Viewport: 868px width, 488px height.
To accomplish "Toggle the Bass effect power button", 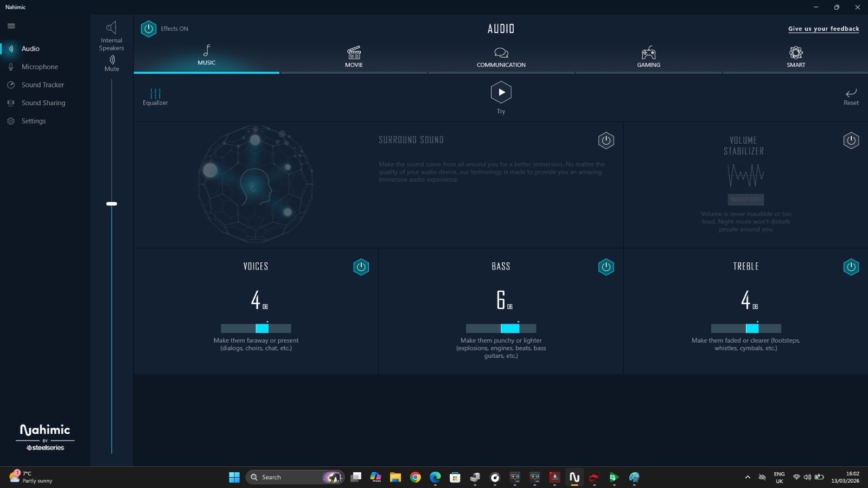I will pos(606,267).
